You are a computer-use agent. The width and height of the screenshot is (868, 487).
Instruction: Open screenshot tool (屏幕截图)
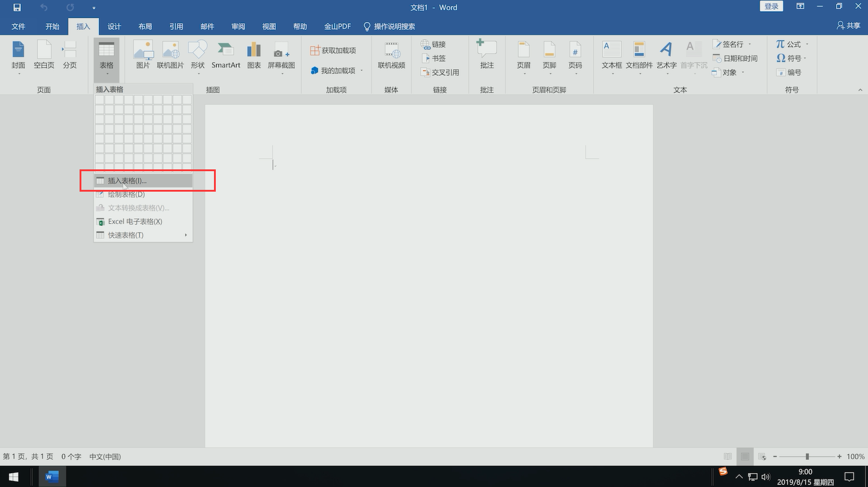pos(281,57)
